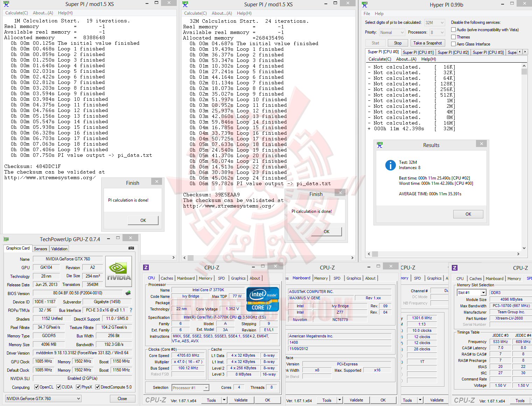
Task: Click the info icon in Hyper PI Results dialog
Action: (390, 165)
